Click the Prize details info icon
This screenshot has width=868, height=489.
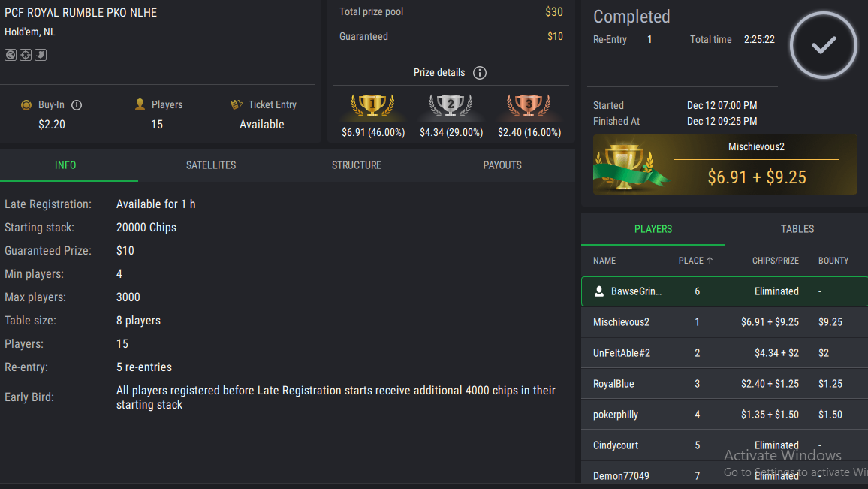pyautogui.click(x=480, y=73)
